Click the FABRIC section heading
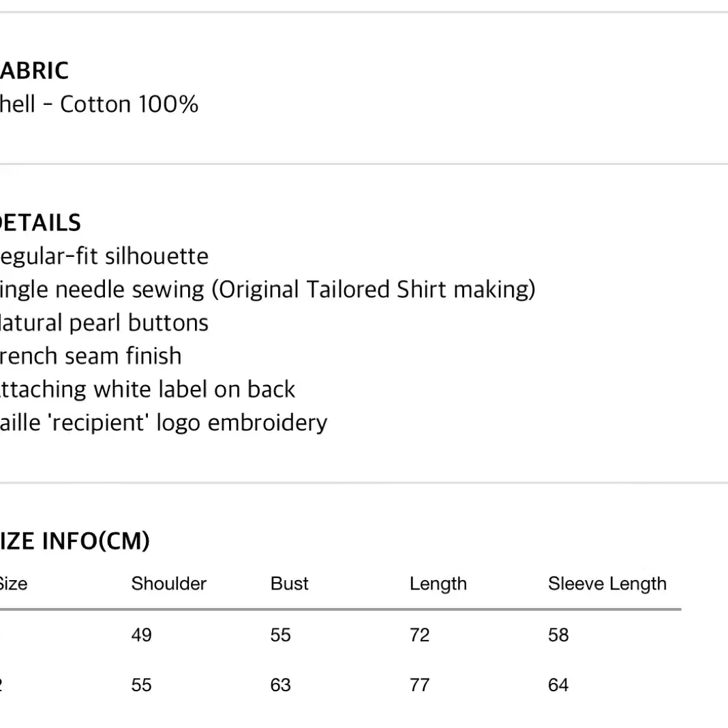This screenshot has width=728, height=728. click(34, 71)
